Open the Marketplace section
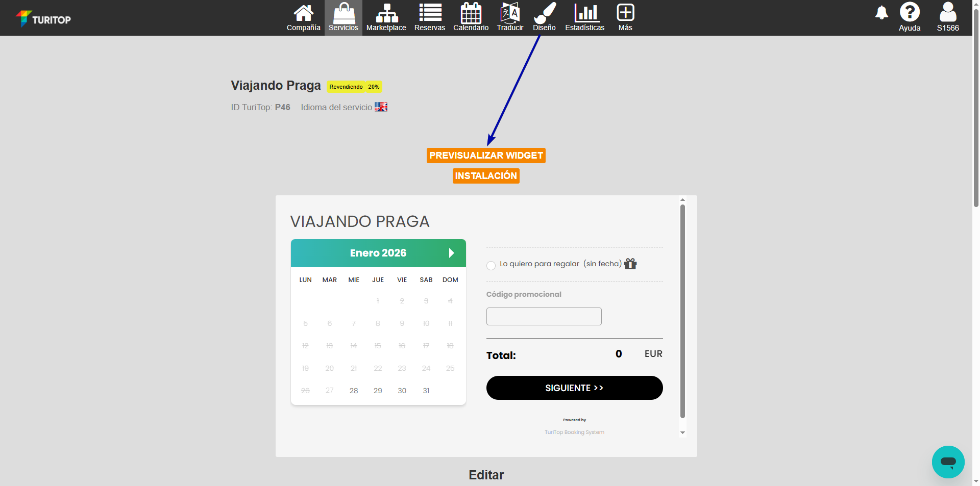 point(386,18)
